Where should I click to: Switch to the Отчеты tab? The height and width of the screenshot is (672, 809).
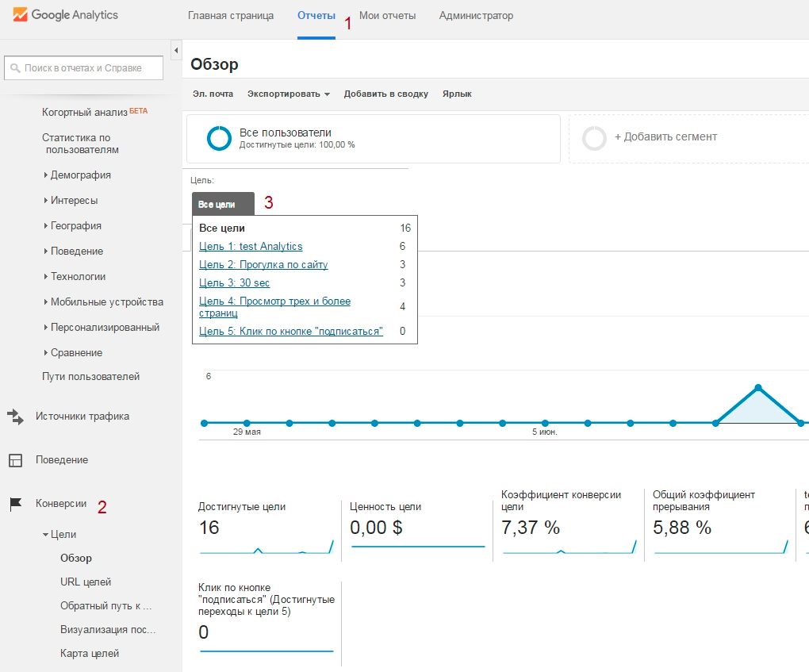coord(316,16)
